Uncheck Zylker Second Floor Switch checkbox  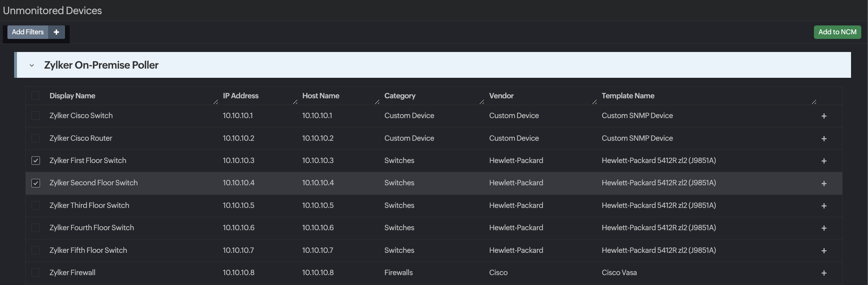click(x=36, y=183)
